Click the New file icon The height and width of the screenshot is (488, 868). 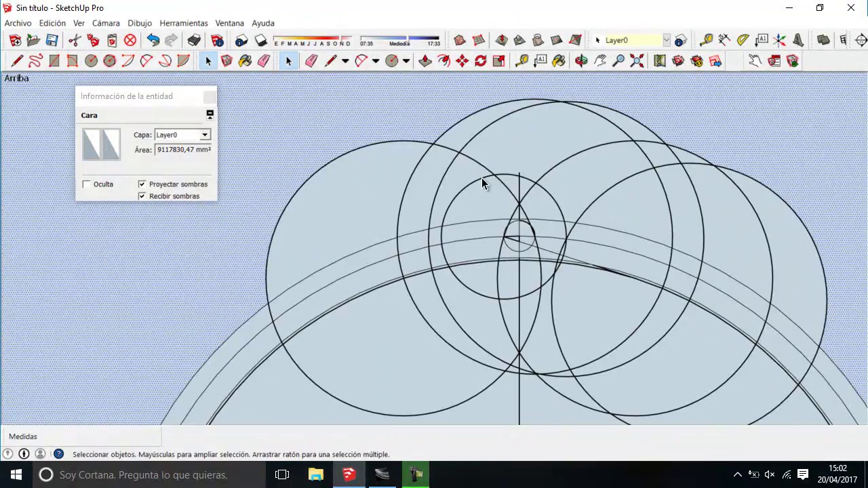point(15,41)
